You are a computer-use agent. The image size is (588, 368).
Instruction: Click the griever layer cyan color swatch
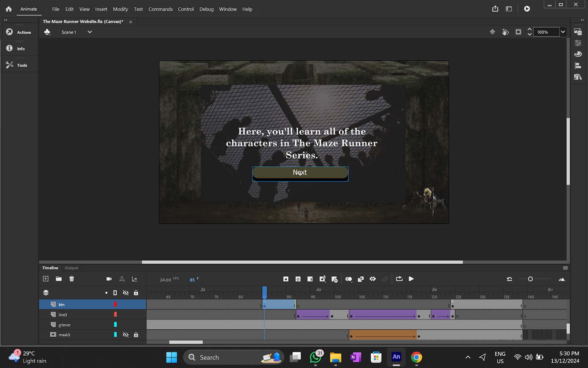click(115, 325)
